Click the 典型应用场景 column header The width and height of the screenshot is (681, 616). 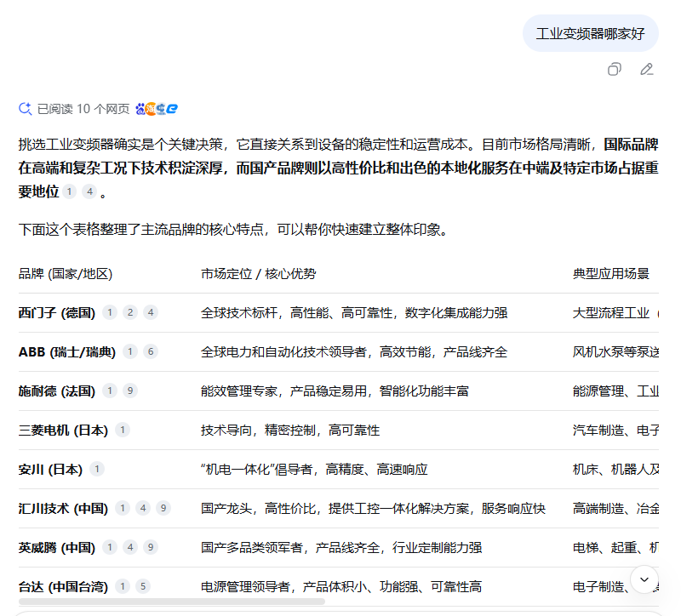(x=610, y=274)
